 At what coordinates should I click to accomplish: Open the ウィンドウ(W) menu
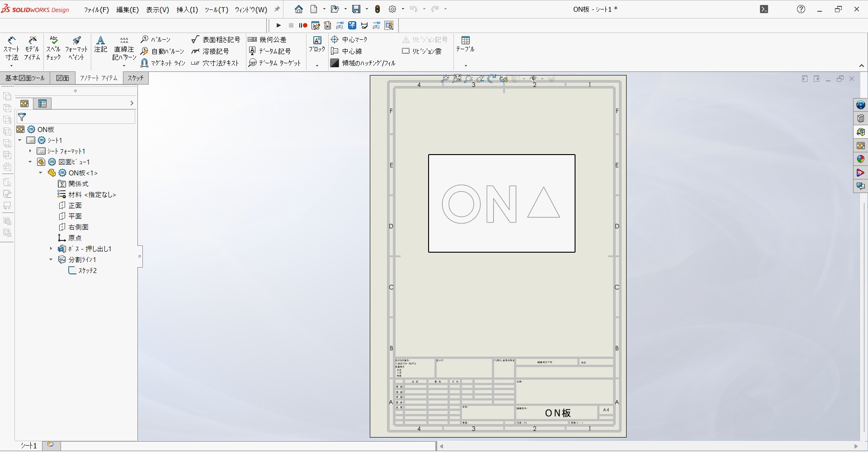click(x=251, y=9)
